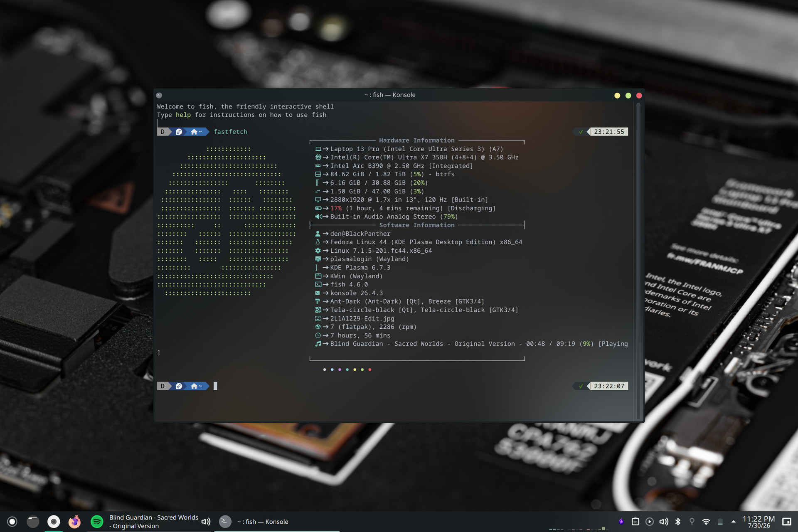Maximize the Konsole window with green button
The height and width of the screenshot is (532, 798).
628,96
